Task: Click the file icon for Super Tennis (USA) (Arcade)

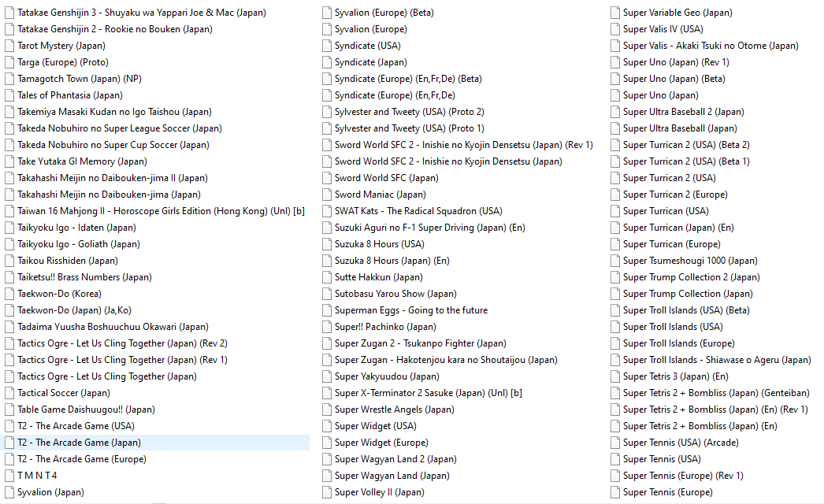Action: click(614, 443)
